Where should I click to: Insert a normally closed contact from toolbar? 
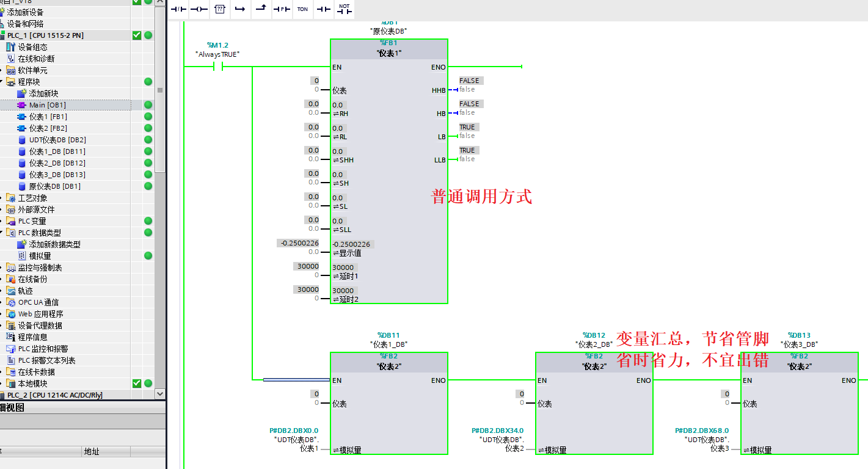(178, 9)
